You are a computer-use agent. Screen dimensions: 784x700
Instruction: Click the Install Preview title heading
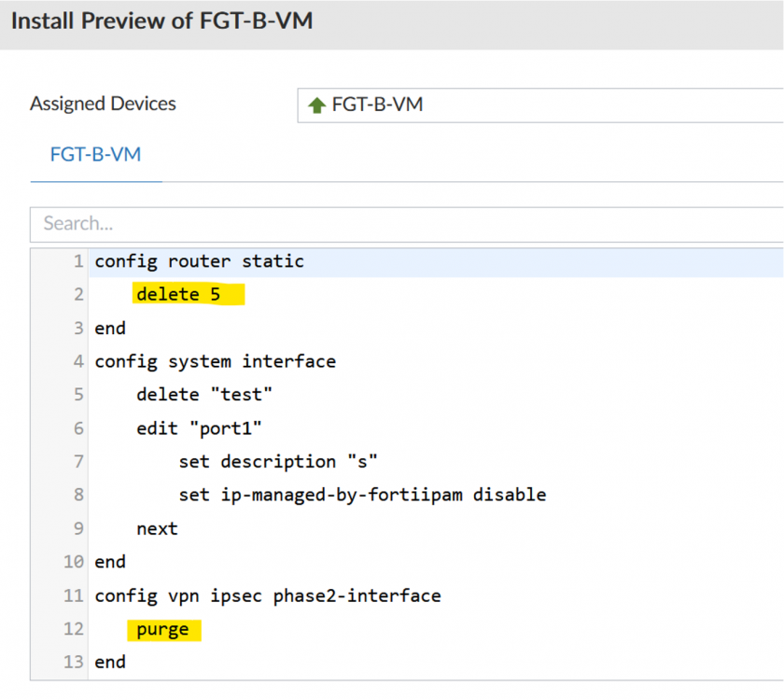point(161,21)
